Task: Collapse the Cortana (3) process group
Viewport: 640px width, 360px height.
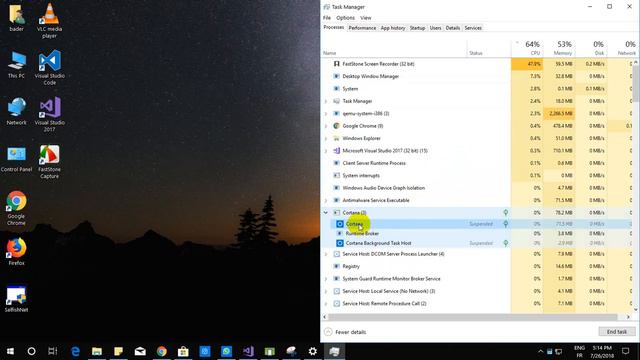Action: pyautogui.click(x=326, y=213)
